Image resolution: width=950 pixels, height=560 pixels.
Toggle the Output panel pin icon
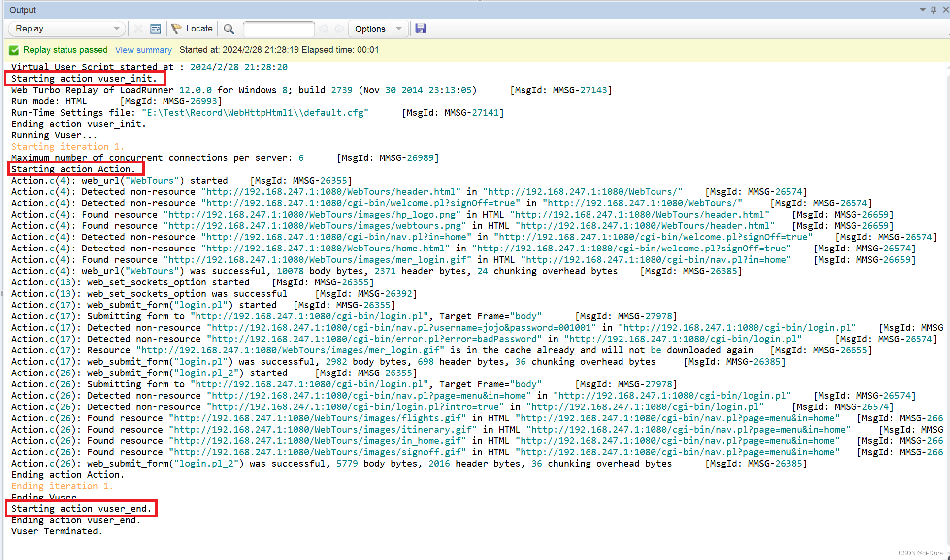[933, 10]
